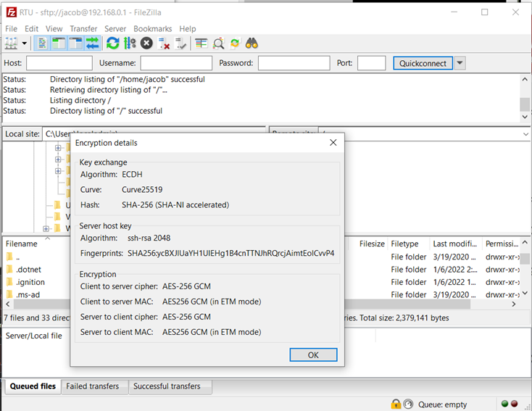Sort local files by Filename header
This screenshot has width=532, height=411.
click(21, 244)
